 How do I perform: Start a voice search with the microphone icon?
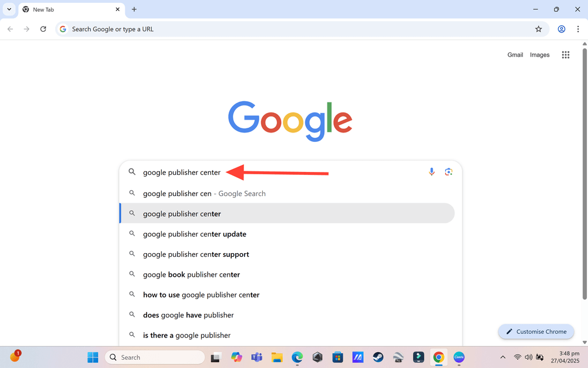click(x=432, y=172)
